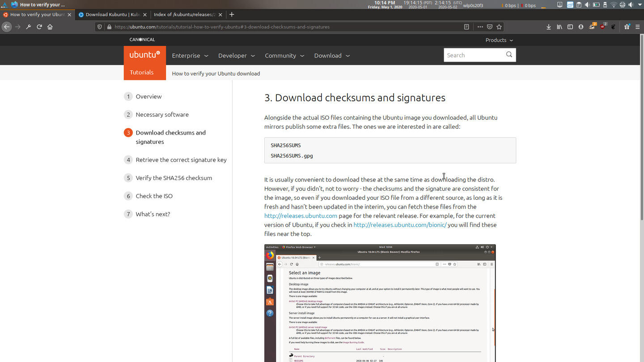This screenshot has height=362, width=644.
Task: Go to browser home page icon
Action: 50,27
